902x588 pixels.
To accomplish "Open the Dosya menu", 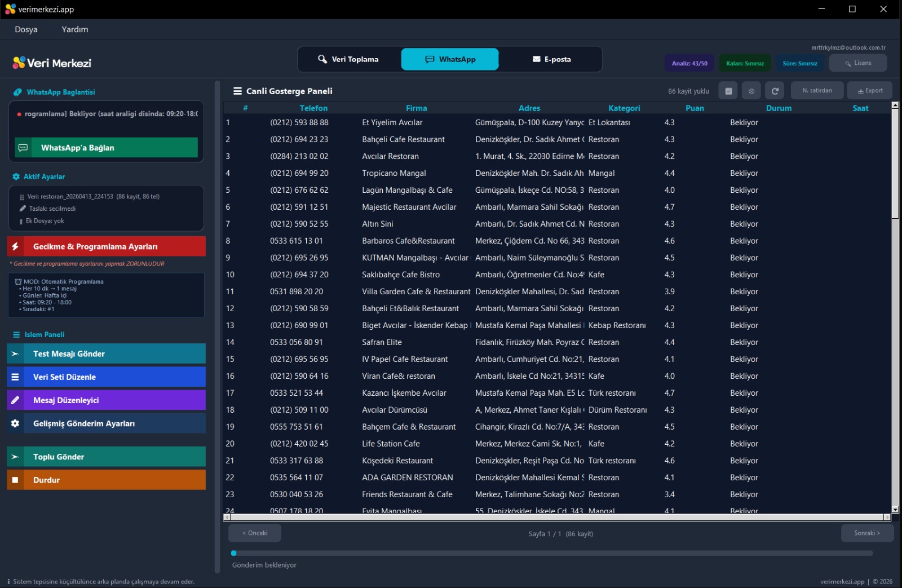I will 26,29.
